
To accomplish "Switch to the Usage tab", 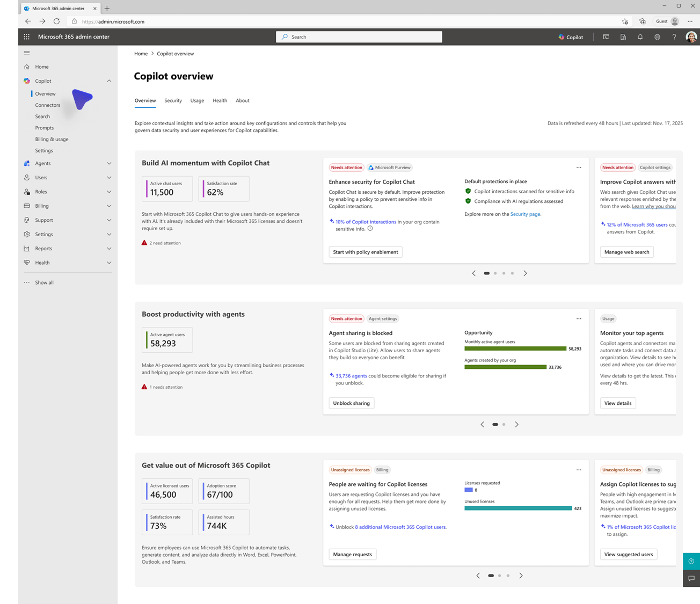I will [197, 100].
